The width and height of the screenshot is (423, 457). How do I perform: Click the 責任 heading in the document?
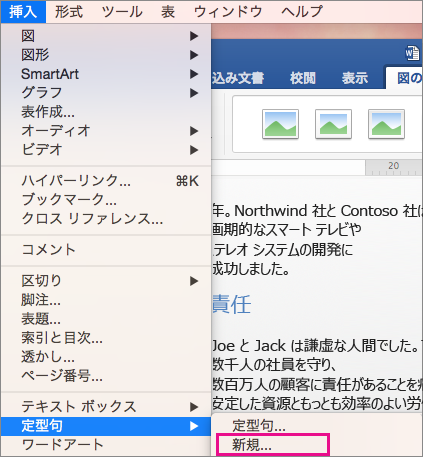(x=232, y=304)
